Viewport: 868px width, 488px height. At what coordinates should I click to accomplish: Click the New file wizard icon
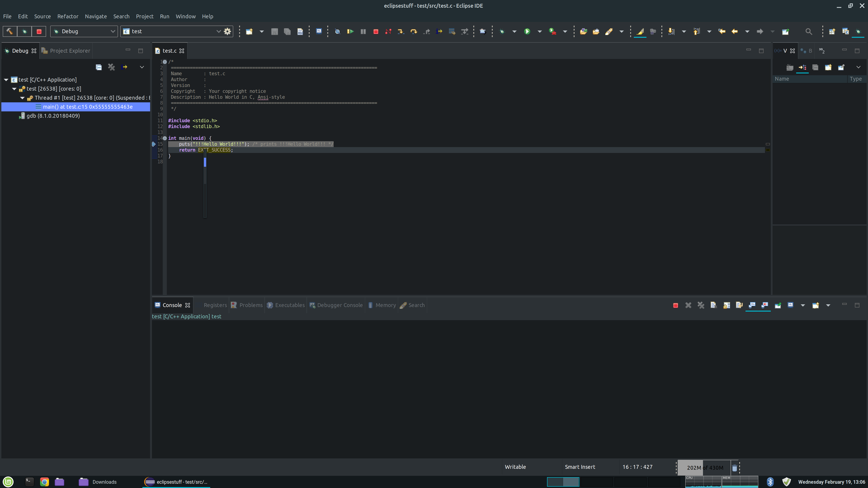click(249, 31)
